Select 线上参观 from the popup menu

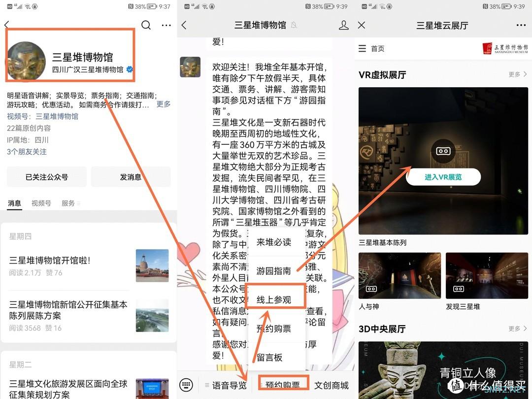(274, 299)
